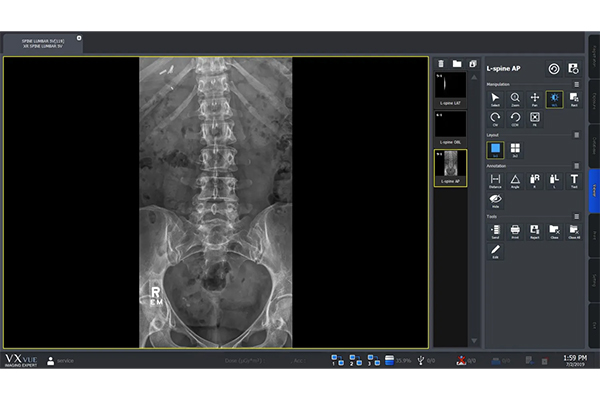Select the Distance measurement tool
600x400 pixels.
[495, 181]
